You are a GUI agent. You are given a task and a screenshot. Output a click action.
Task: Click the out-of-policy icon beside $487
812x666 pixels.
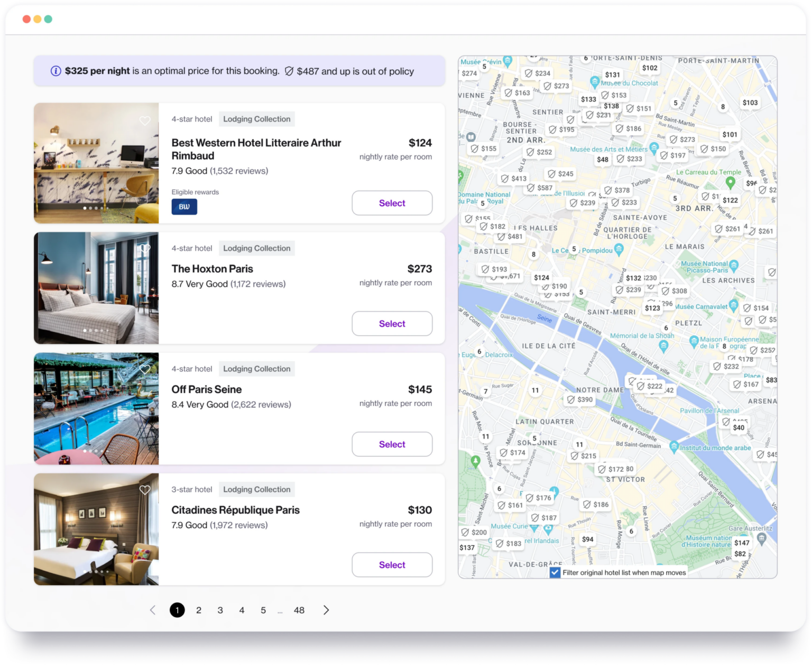289,71
